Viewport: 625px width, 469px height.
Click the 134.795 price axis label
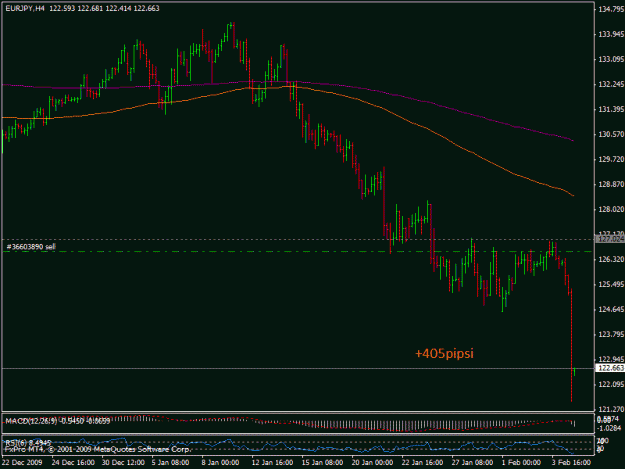(611, 10)
